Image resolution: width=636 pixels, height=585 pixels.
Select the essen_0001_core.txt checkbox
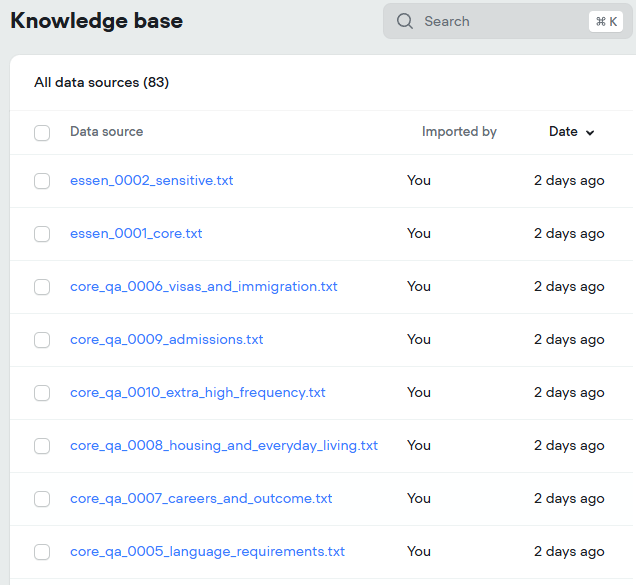pos(42,234)
